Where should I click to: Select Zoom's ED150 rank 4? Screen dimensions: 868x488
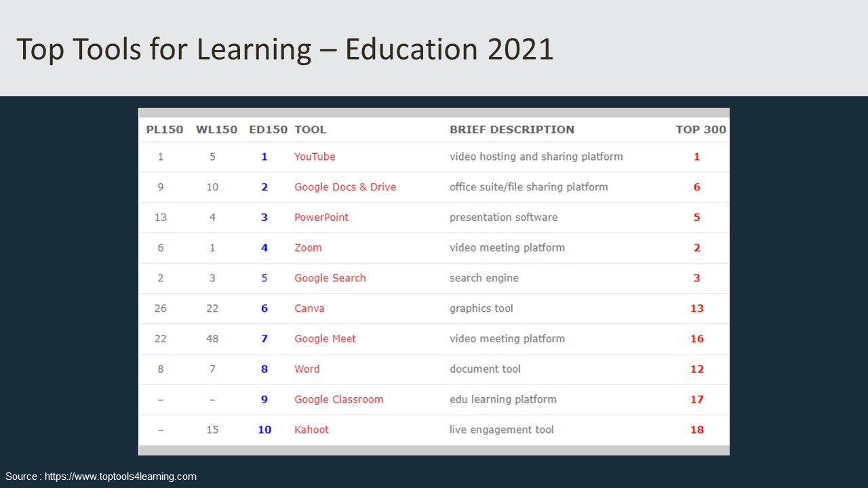point(264,248)
